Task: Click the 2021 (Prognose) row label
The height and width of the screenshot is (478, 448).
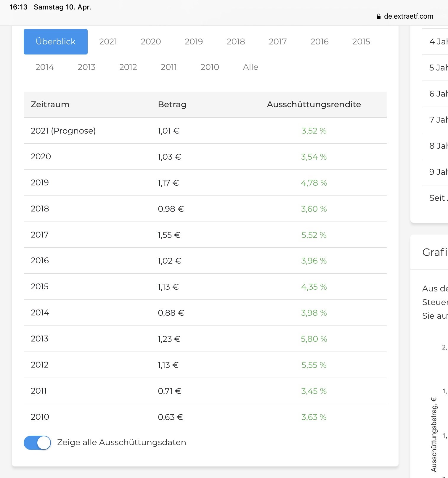Action: (x=63, y=131)
